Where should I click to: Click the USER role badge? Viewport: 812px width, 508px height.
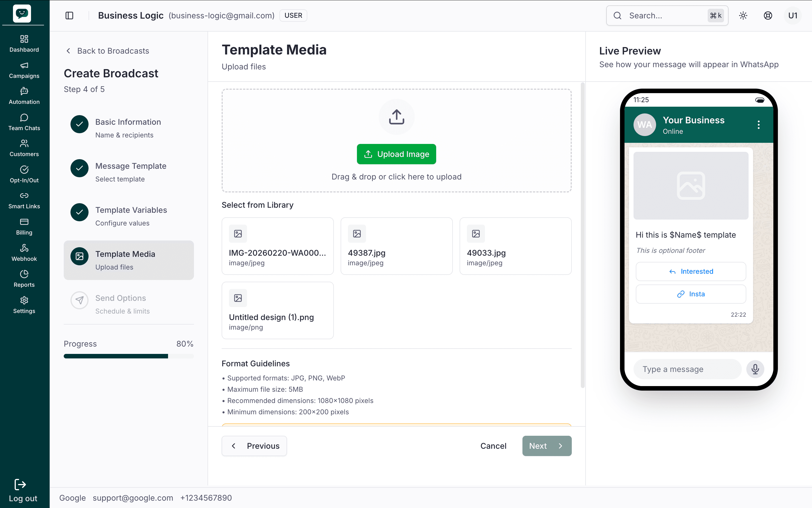coord(293,16)
